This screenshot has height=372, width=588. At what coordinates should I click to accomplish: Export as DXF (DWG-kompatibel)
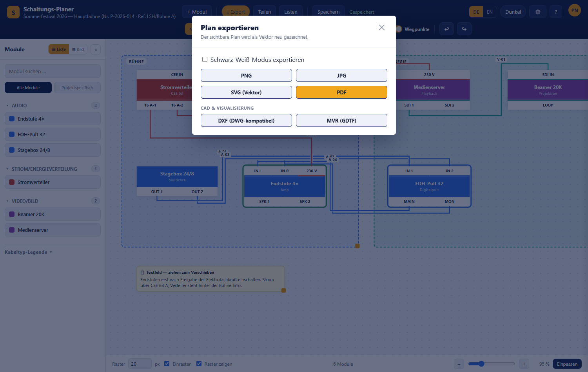point(246,121)
